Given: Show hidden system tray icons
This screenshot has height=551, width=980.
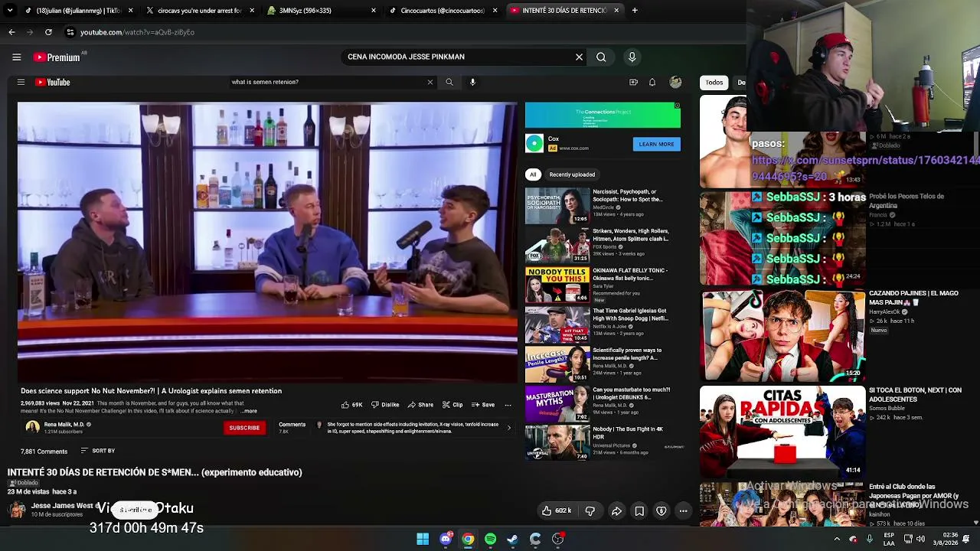Looking at the screenshot, I should pyautogui.click(x=837, y=539).
